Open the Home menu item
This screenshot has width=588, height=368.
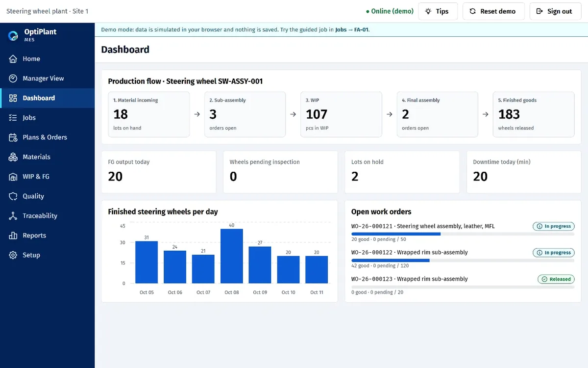(47, 59)
